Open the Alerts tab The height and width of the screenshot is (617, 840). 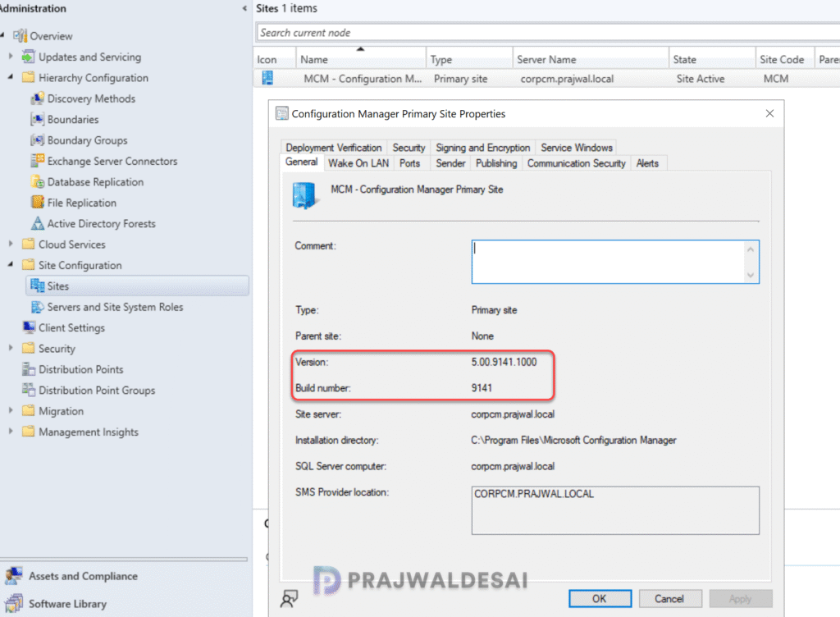coord(647,163)
